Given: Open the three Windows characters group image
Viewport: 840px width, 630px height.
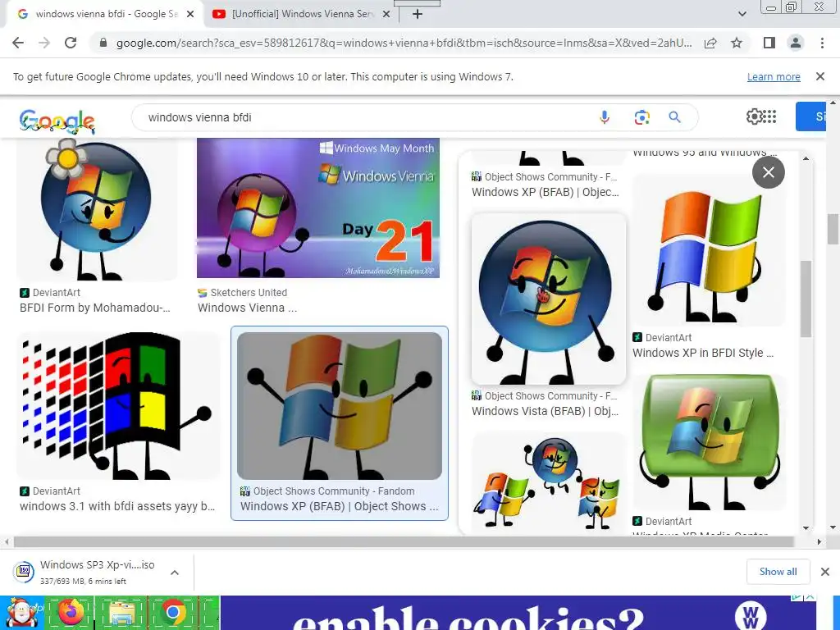Looking at the screenshot, I should pyautogui.click(x=549, y=484).
